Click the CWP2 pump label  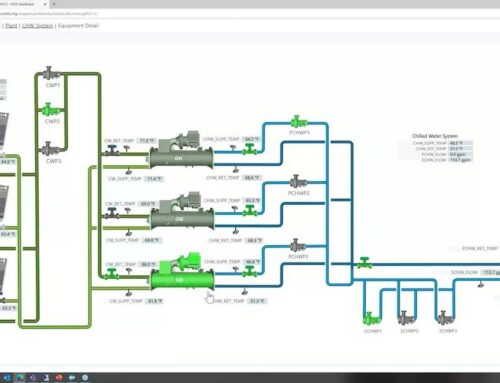tap(52, 121)
